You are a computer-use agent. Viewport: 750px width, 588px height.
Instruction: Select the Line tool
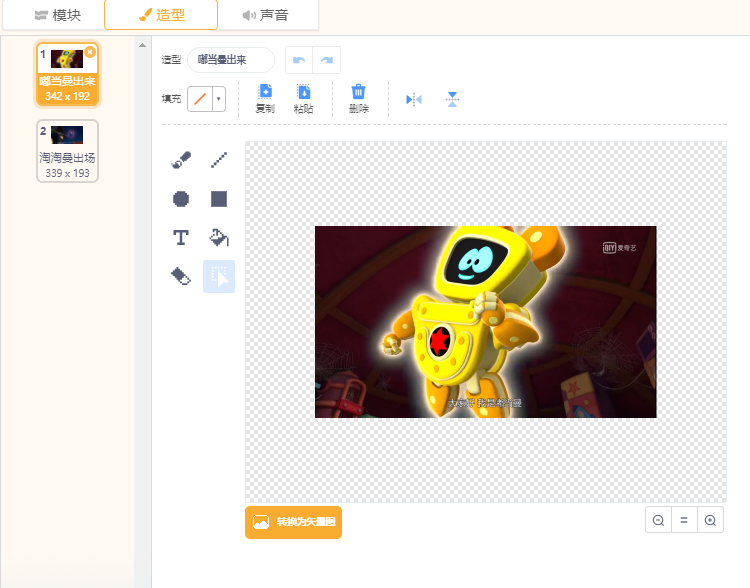[x=219, y=160]
